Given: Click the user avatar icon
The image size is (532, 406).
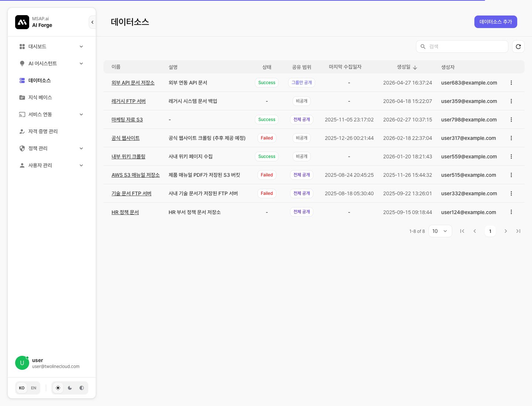Looking at the screenshot, I should [x=22, y=363].
